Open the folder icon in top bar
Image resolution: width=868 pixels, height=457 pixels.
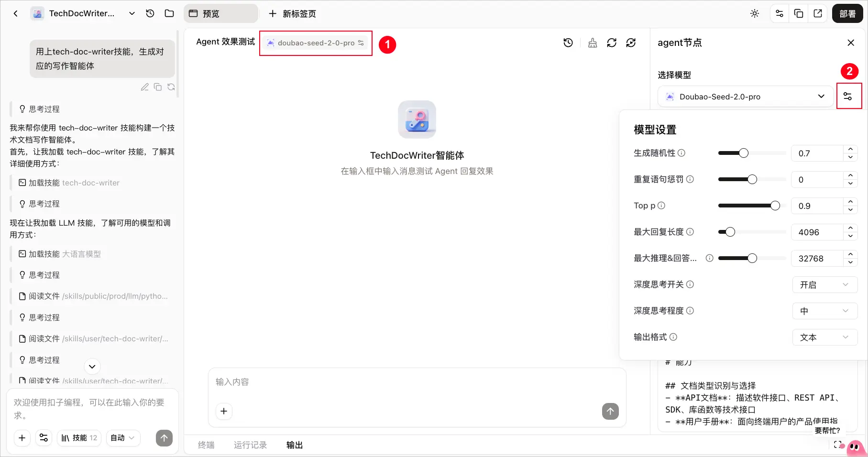169,13
